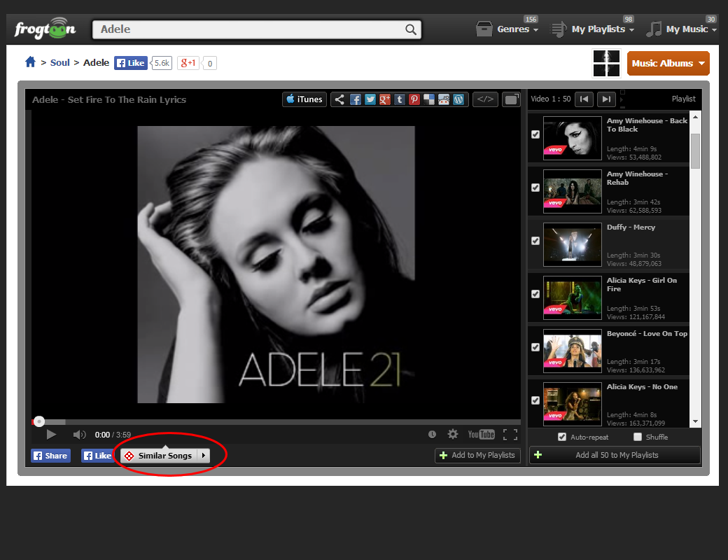Image resolution: width=728 pixels, height=560 pixels.
Task: Enable the Shuffle checkbox
Action: [638, 437]
